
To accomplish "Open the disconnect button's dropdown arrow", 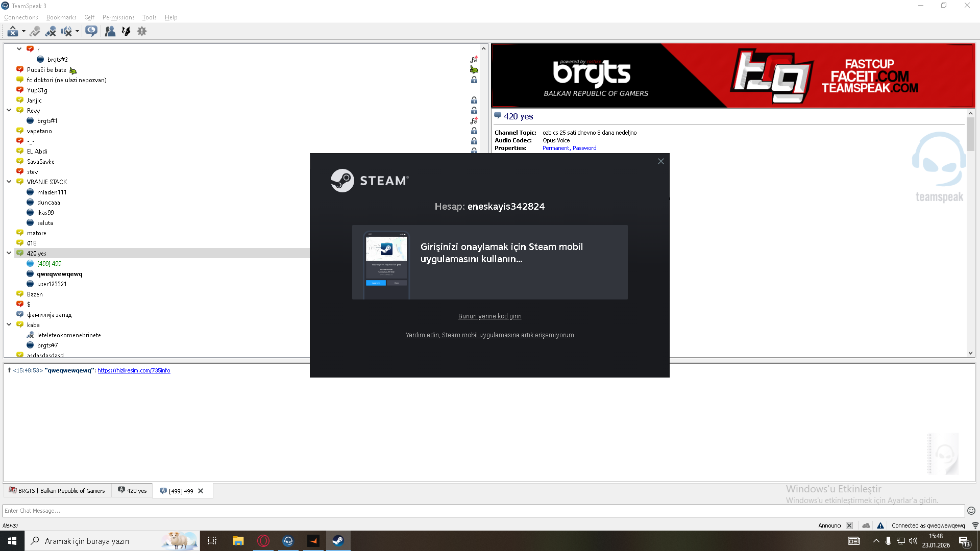I will [x=23, y=32].
